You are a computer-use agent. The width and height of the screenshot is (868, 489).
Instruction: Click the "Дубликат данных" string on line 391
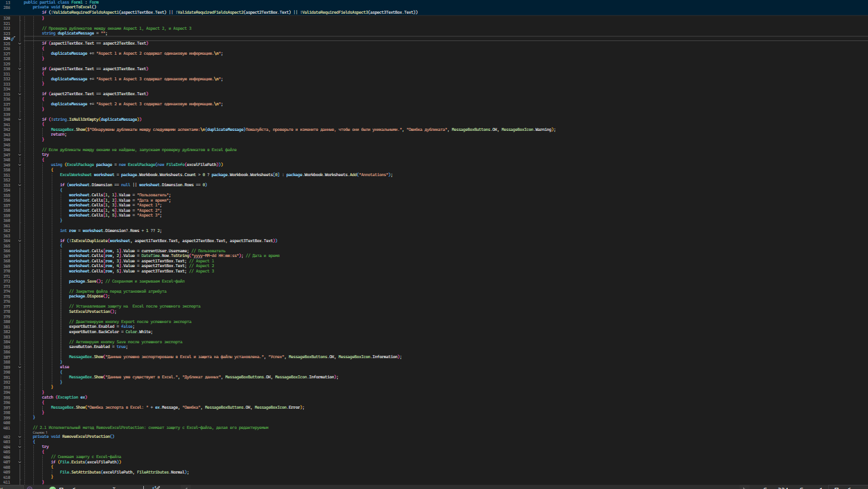(202, 377)
